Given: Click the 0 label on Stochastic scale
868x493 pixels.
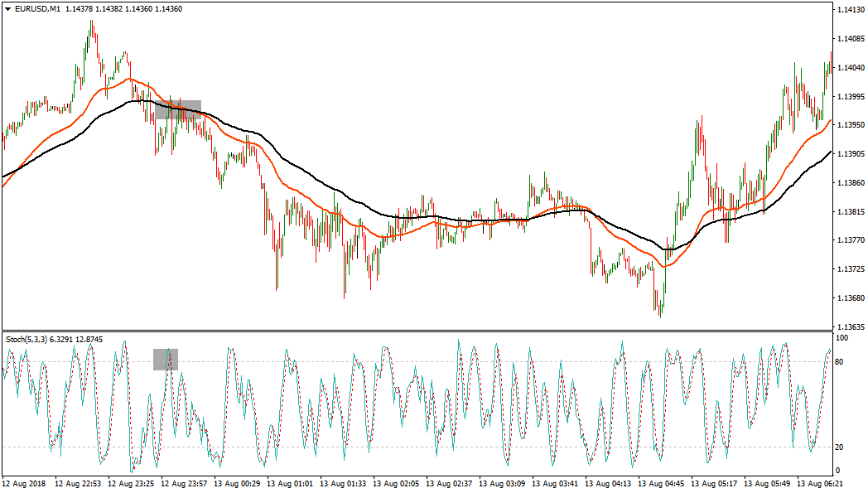Looking at the screenshot, I should click(837, 471).
